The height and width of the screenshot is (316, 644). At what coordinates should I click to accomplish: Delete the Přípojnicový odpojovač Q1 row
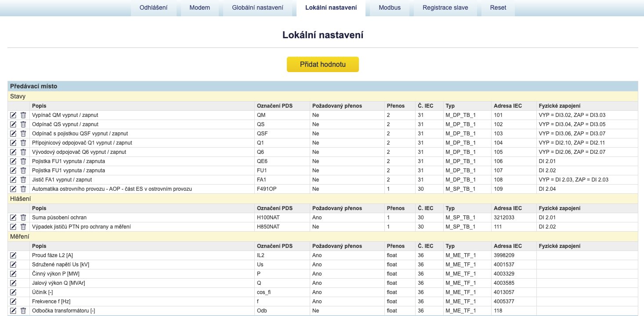click(23, 143)
